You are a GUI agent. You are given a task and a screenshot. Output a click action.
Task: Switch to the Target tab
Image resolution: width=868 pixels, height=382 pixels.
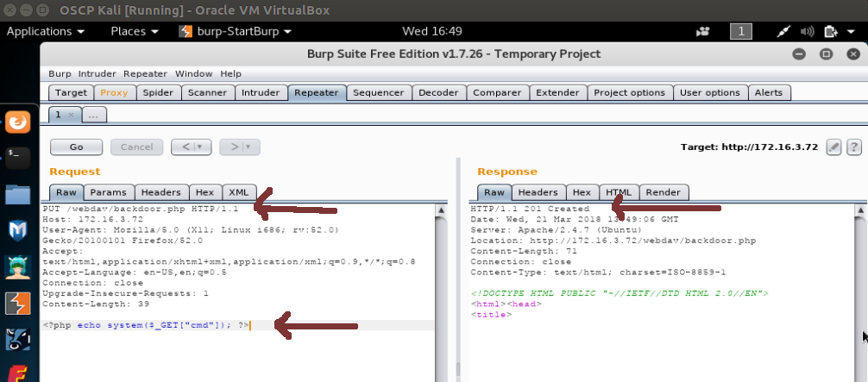tap(71, 92)
